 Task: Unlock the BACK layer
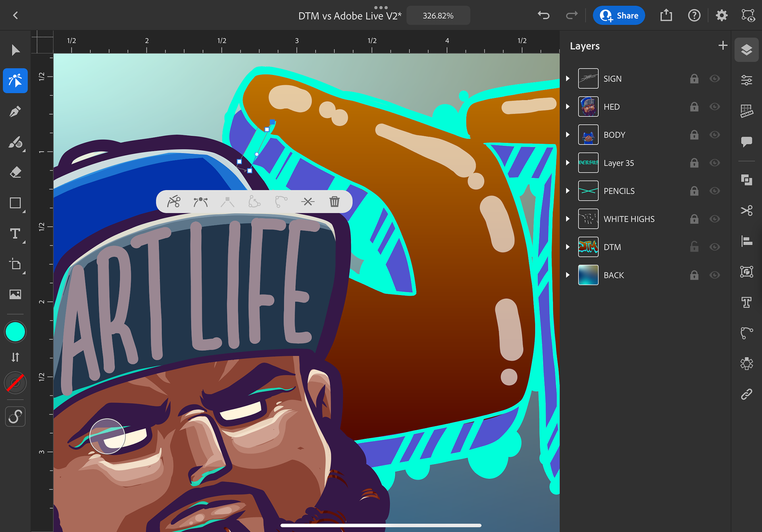coord(694,275)
